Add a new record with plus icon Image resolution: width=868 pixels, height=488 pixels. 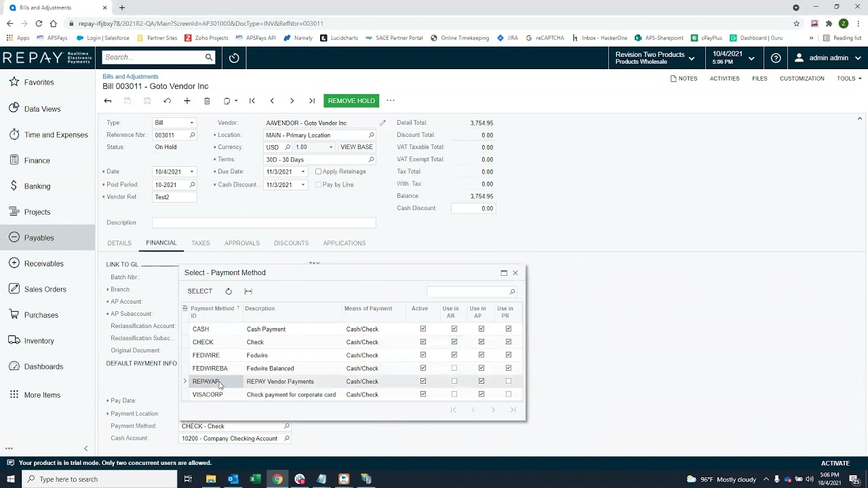point(187,101)
